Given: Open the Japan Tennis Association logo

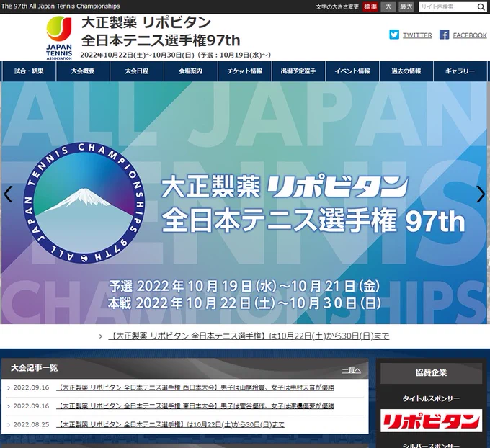Looking at the screenshot, I should click(x=59, y=37).
